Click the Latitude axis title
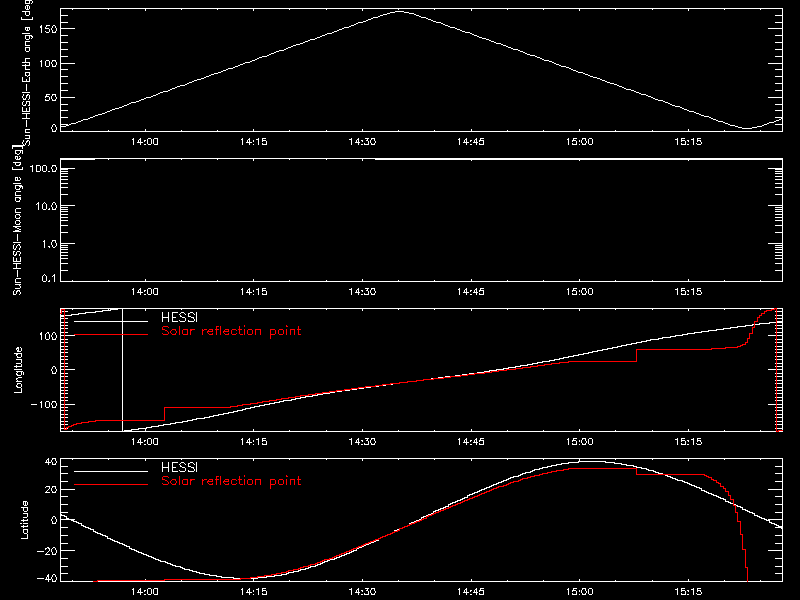 point(24,520)
